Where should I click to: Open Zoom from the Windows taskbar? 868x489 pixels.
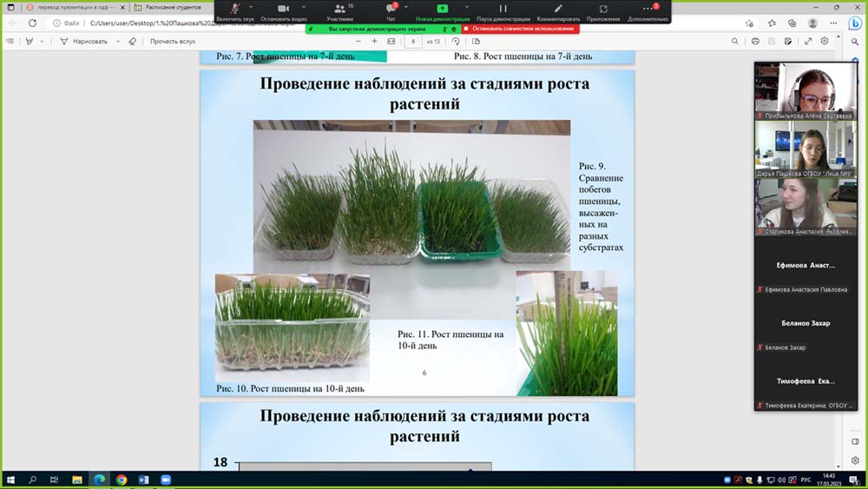tap(166, 479)
